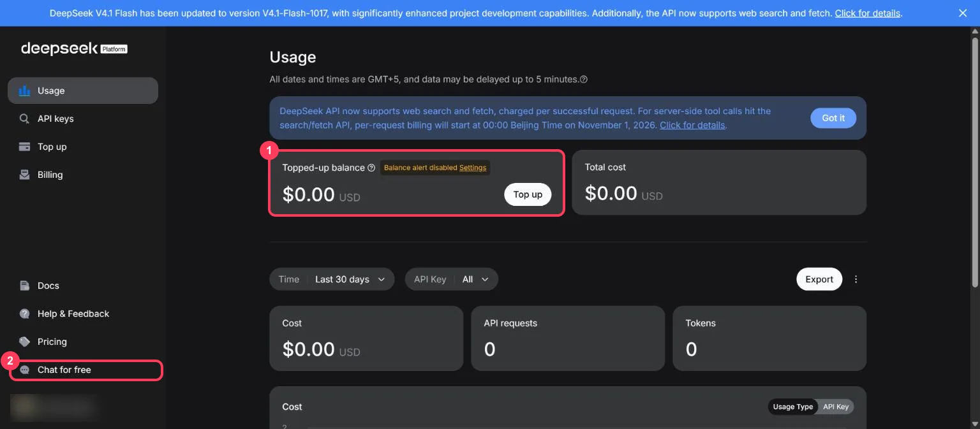Open Billing in the sidebar
Screen dimensions: 980x429
(x=83, y=175)
